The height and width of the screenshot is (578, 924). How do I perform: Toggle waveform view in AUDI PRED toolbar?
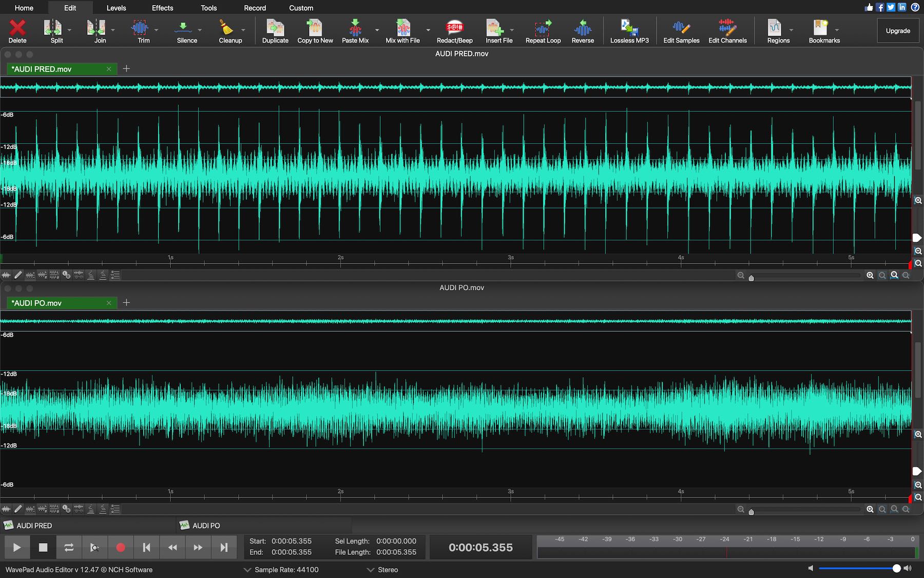[6, 275]
